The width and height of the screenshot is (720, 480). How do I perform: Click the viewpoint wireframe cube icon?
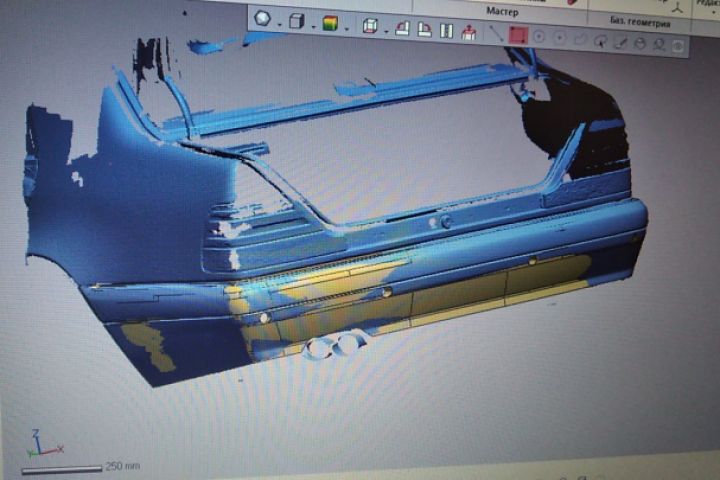[x=370, y=26]
